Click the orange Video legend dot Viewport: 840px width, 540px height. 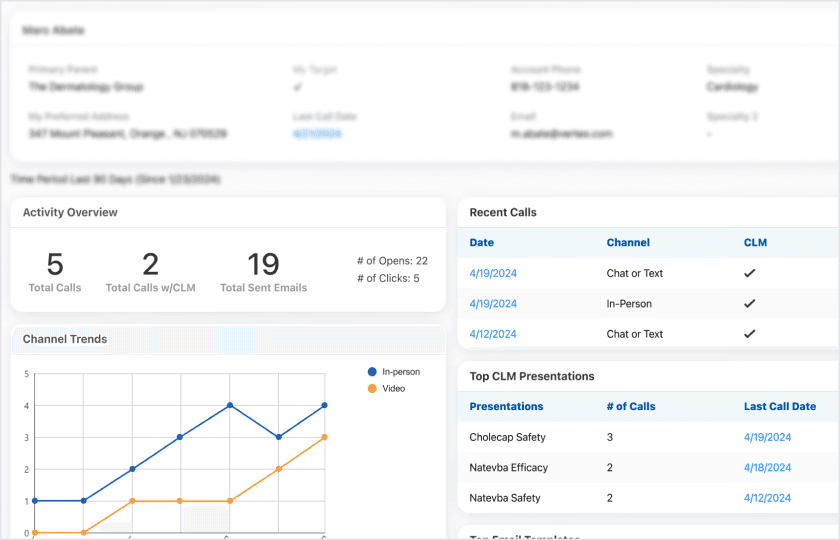372,388
